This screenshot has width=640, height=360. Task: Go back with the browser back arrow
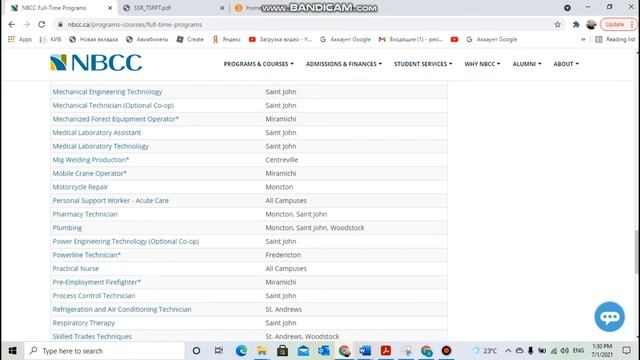[x=11, y=24]
